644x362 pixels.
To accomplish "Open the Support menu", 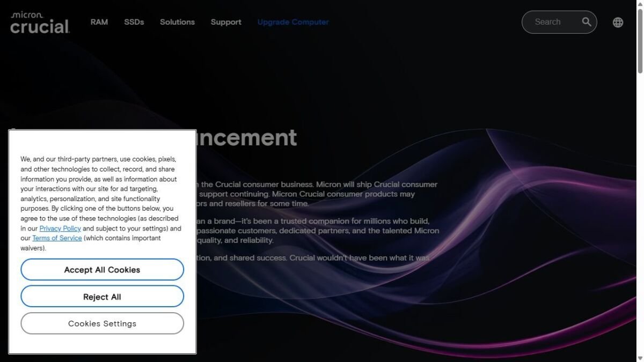I will [x=226, y=22].
